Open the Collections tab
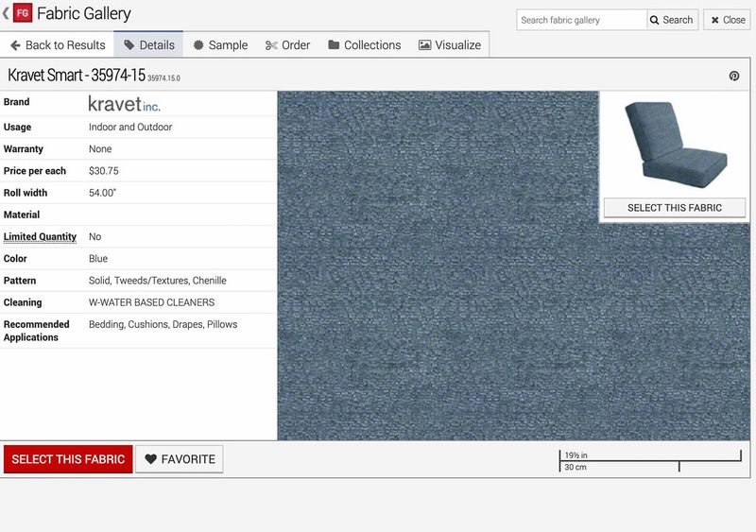The height and width of the screenshot is (532, 756). (365, 44)
